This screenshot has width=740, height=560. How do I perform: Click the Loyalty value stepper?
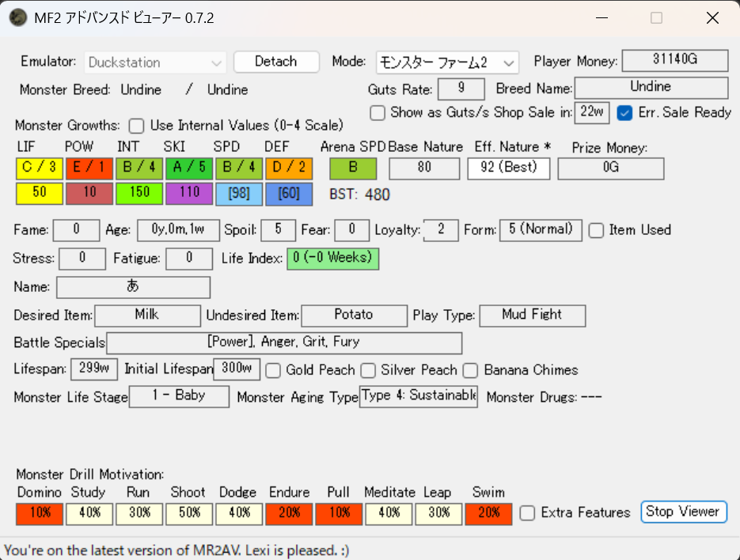click(x=441, y=230)
